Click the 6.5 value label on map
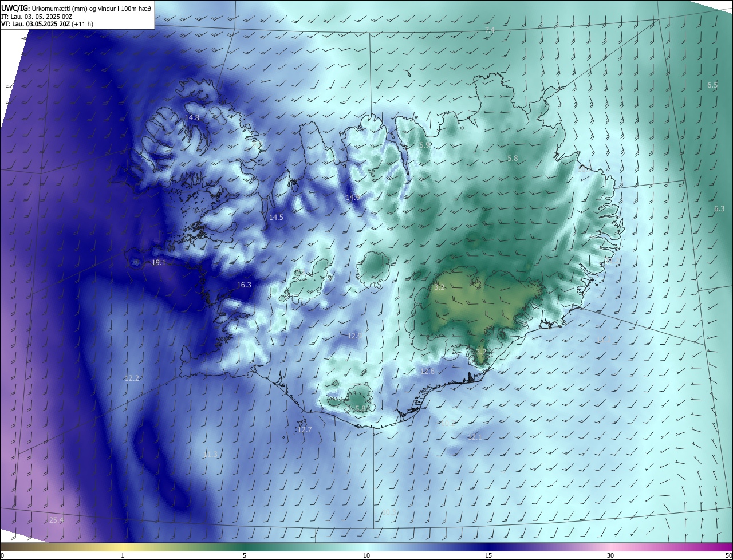This screenshot has height=560, width=733. tap(712, 85)
